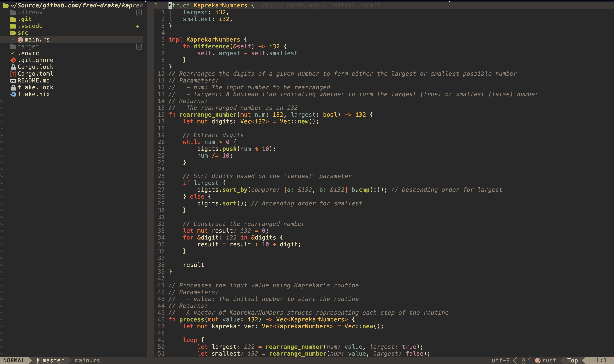This screenshot has width=614, height=364.
Task: Click the .git folder icon
Action: pos(13,19)
